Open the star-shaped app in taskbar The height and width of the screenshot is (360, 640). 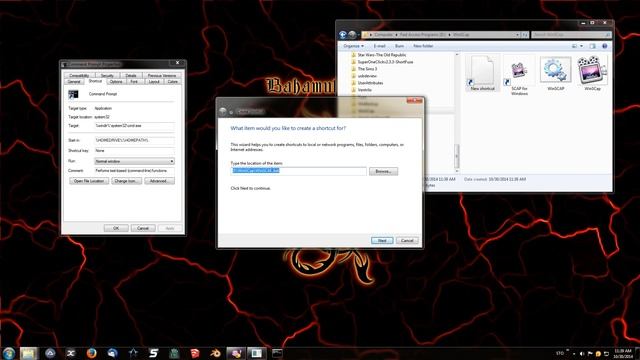pyautogui.click(x=133, y=353)
